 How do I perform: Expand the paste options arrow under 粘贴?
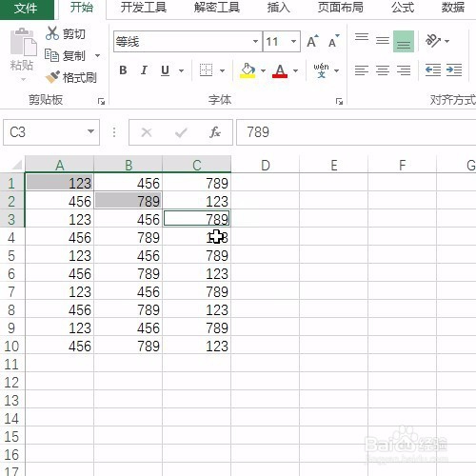pos(23,79)
